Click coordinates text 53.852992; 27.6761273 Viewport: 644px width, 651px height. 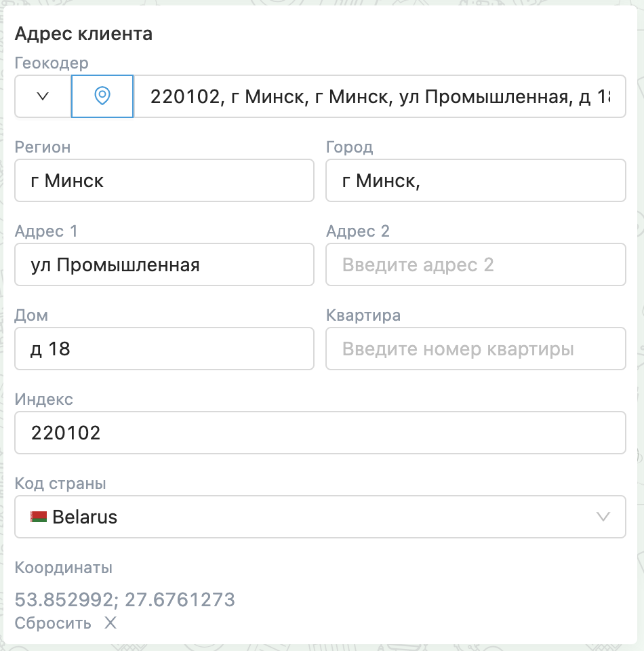tap(125, 599)
